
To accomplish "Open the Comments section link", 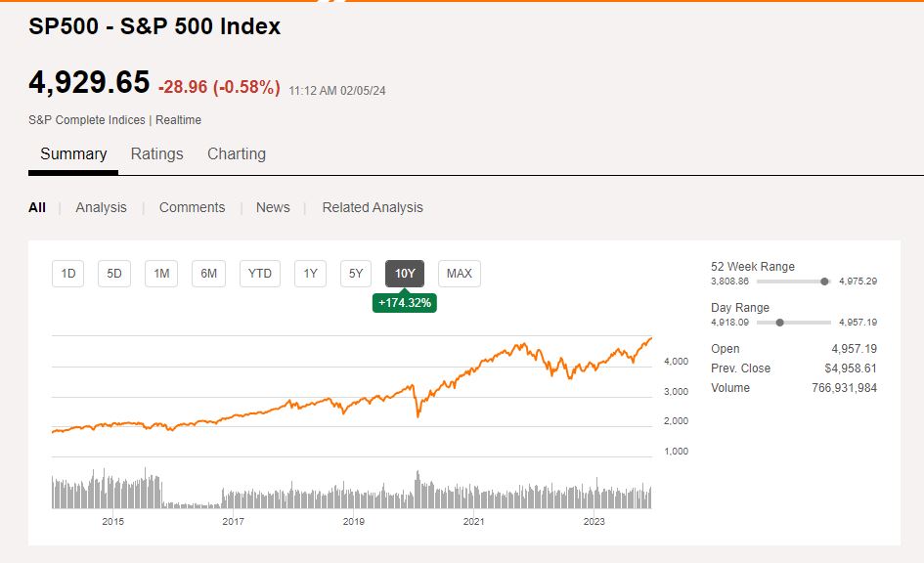I will coord(192,207).
